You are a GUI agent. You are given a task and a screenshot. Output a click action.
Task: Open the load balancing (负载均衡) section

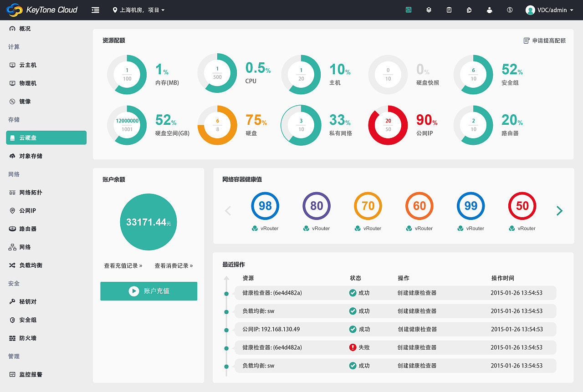coord(32,265)
